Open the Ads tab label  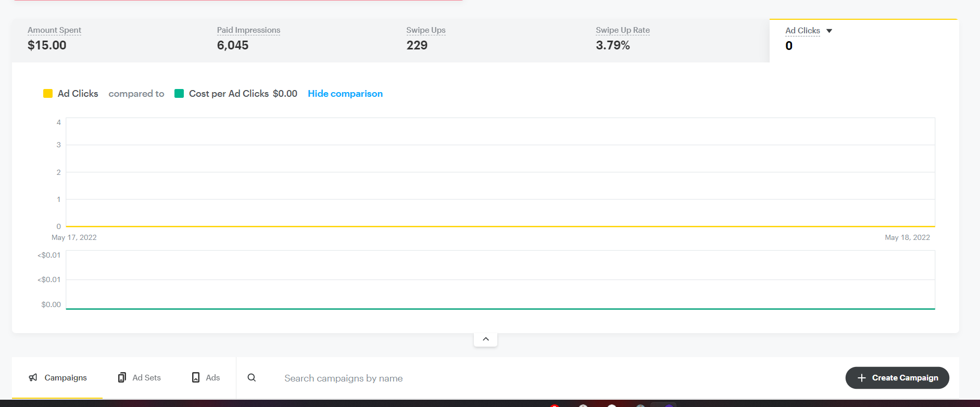[x=212, y=378]
